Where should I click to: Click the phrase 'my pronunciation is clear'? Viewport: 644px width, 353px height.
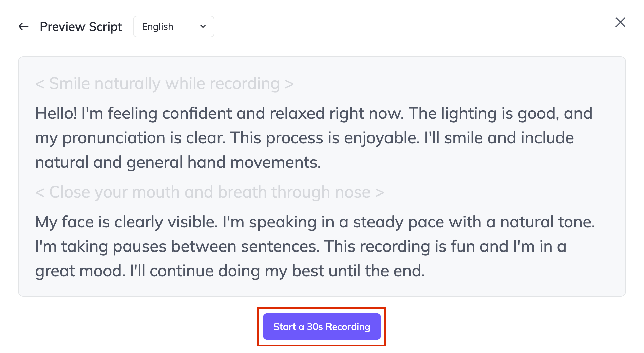coord(130,138)
